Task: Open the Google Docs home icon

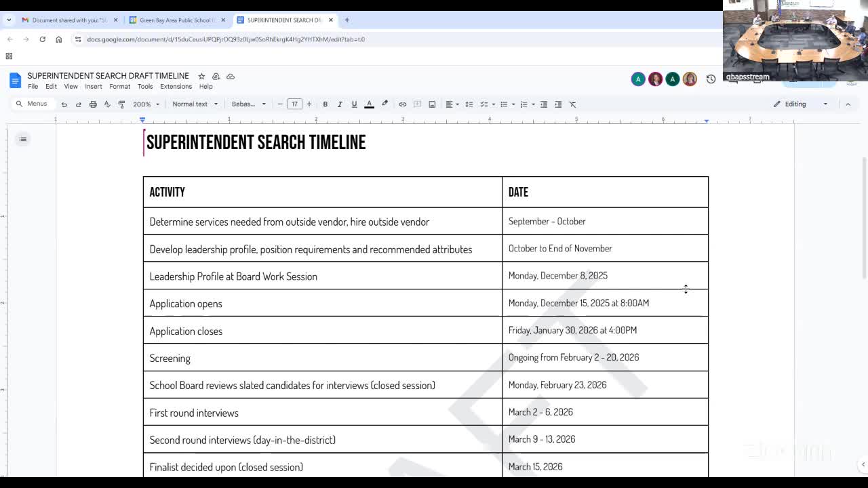Action: [15, 81]
